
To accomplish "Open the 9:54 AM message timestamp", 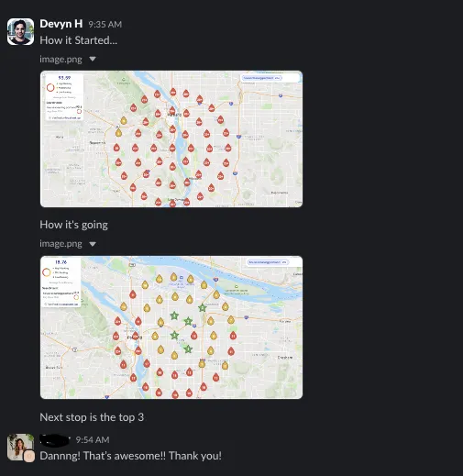I will point(93,440).
